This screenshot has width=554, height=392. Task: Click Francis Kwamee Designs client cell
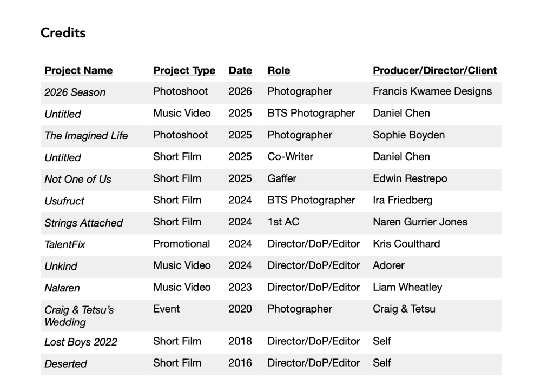(x=432, y=91)
